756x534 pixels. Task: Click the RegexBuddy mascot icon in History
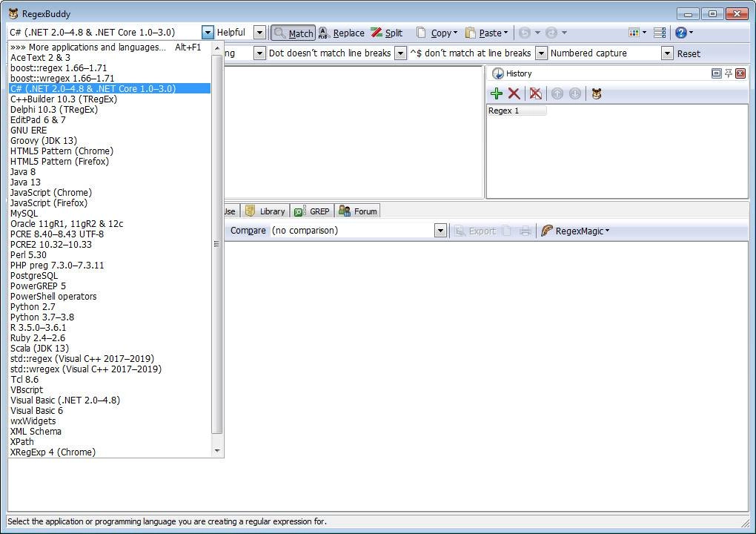click(x=597, y=93)
